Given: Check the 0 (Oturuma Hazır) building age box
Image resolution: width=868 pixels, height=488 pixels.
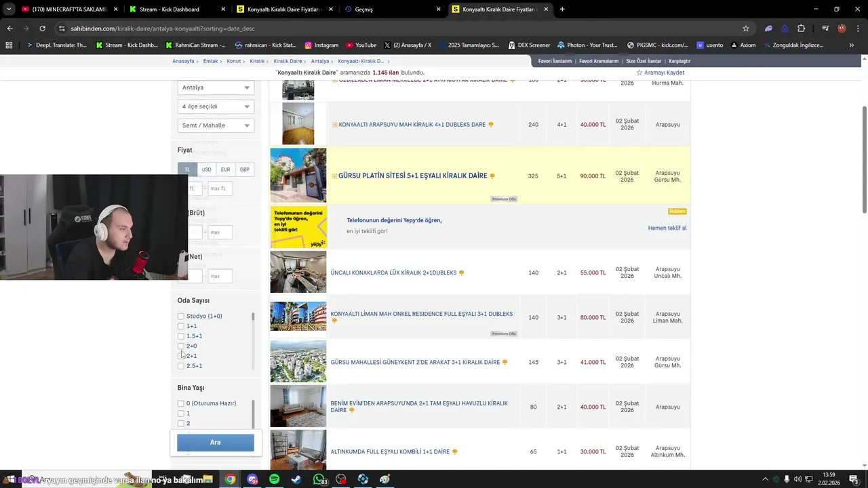Looking at the screenshot, I should tap(181, 403).
